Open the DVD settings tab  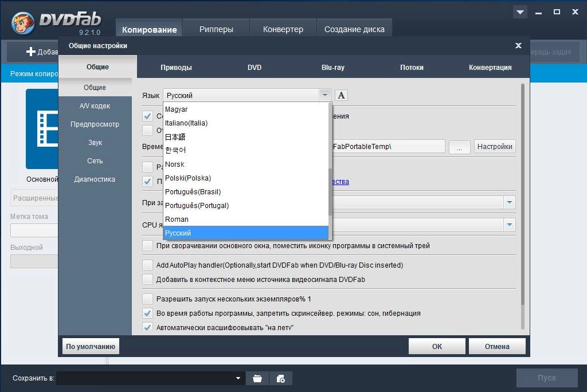(254, 68)
